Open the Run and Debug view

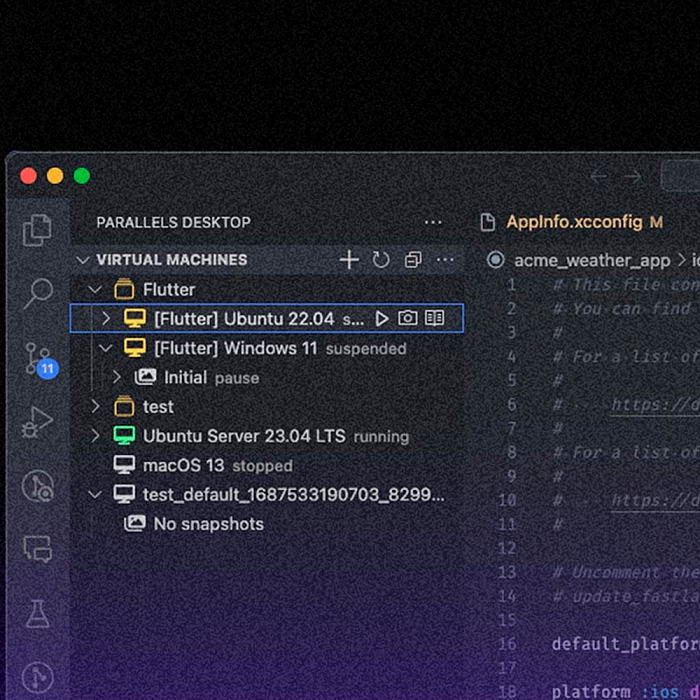38,422
